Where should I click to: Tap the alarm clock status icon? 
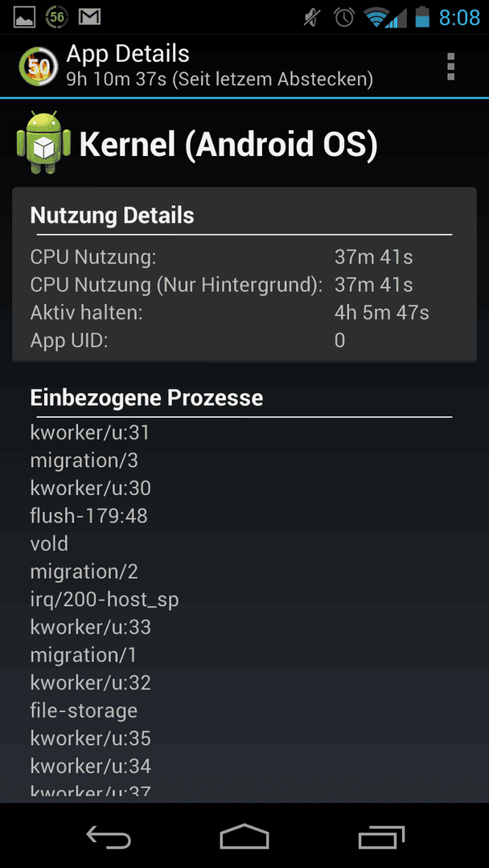coord(344,18)
